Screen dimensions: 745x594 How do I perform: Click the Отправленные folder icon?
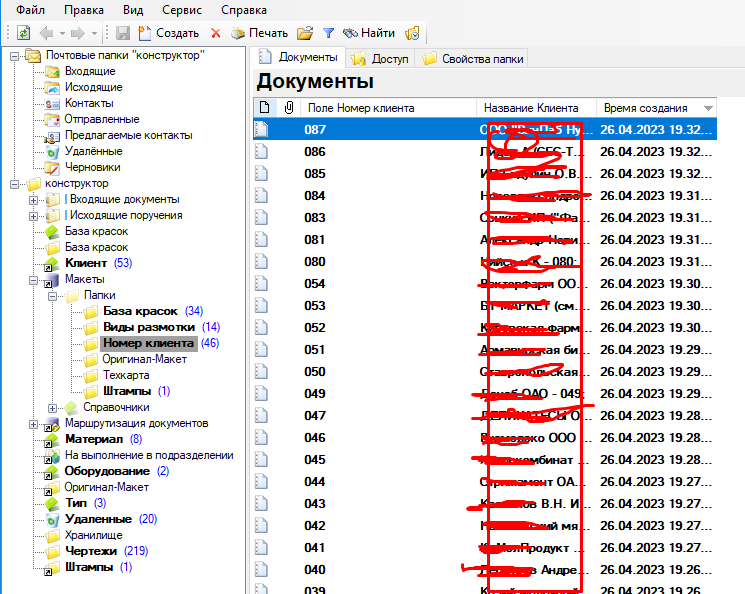[52, 119]
